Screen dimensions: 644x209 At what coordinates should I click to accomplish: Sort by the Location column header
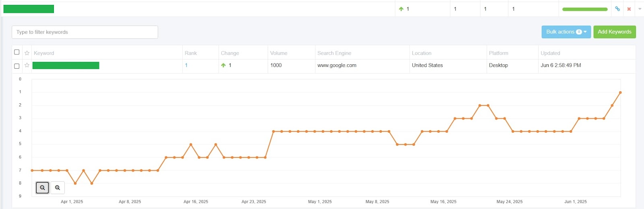(x=421, y=53)
